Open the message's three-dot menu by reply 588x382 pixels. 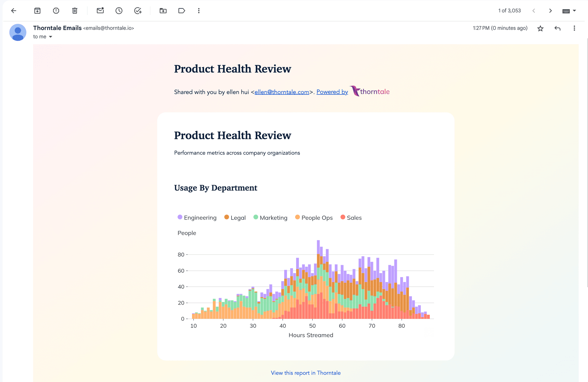pyautogui.click(x=574, y=28)
